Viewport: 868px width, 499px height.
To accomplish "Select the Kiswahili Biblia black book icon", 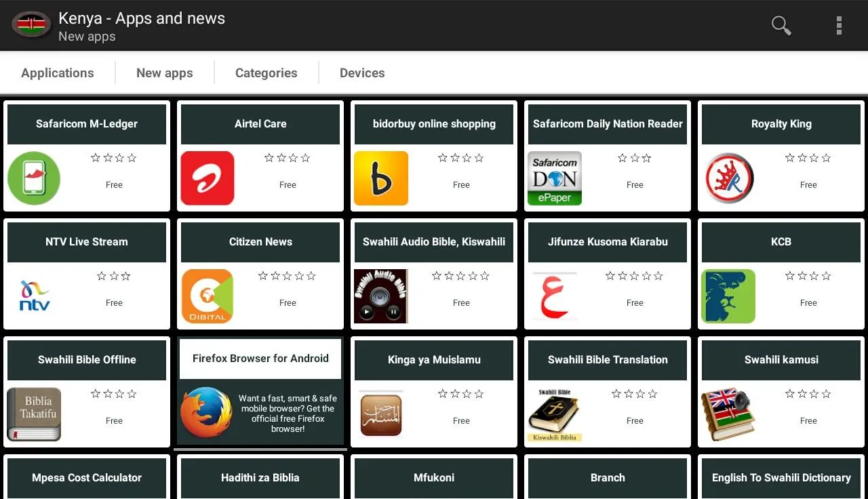I will tap(555, 414).
